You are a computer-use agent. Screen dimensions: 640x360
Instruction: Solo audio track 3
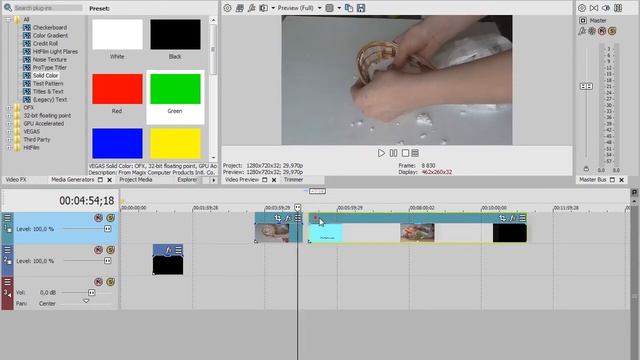[110, 282]
